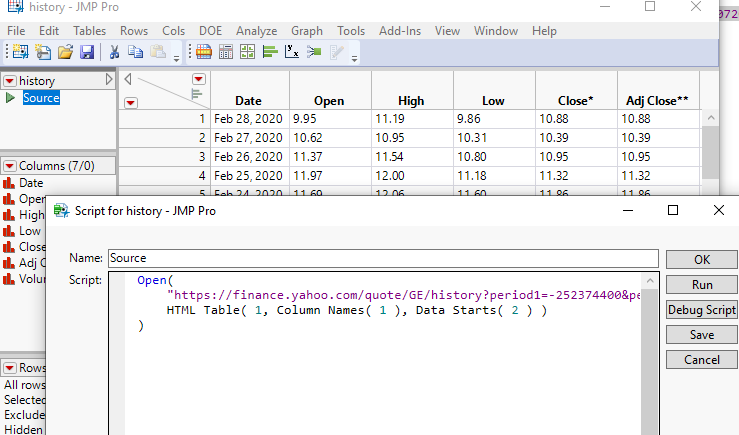Click the cell with value 12.00

pos(412,175)
